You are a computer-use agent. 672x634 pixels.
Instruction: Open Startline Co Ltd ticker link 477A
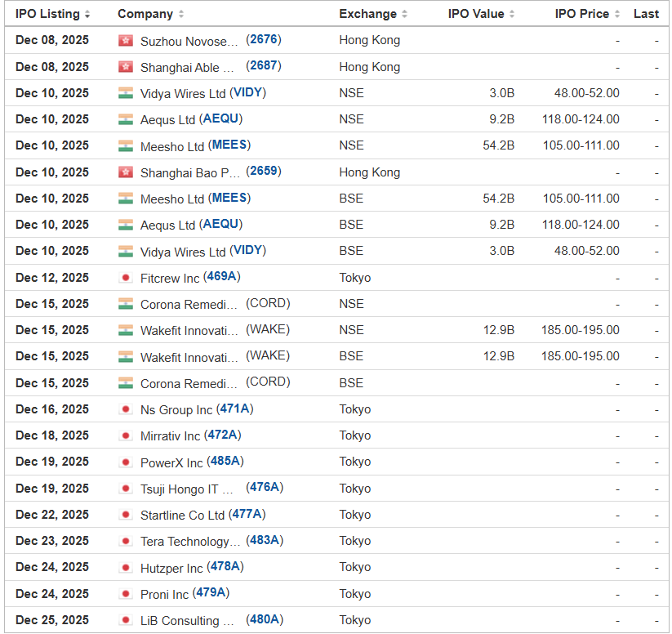(x=247, y=514)
